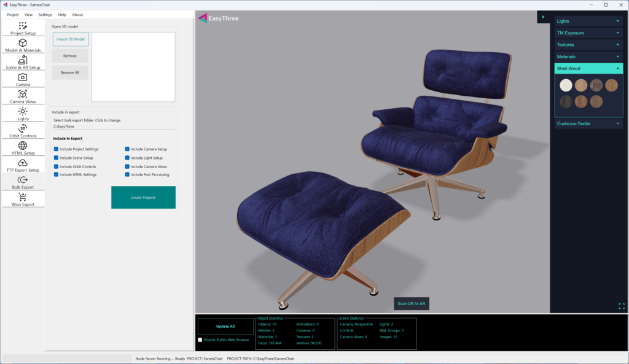Click the fullscreen icon in viewer

(621, 306)
